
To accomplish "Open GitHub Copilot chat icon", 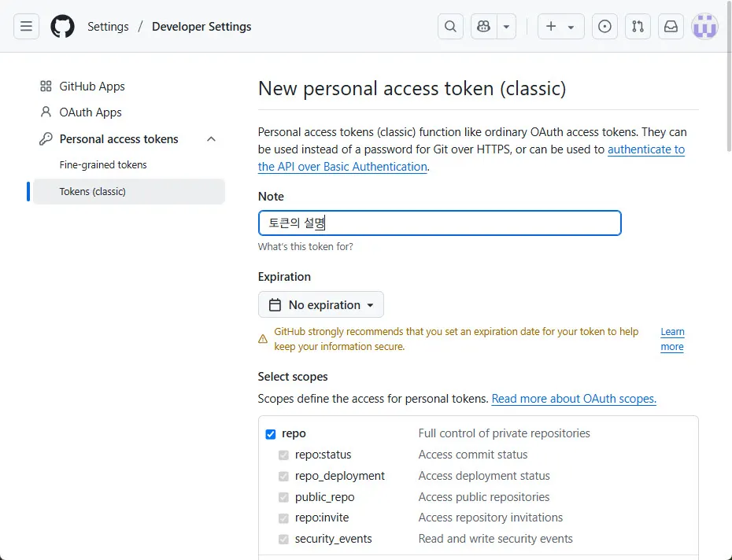I will pyautogui.click(x=483, y=27).
